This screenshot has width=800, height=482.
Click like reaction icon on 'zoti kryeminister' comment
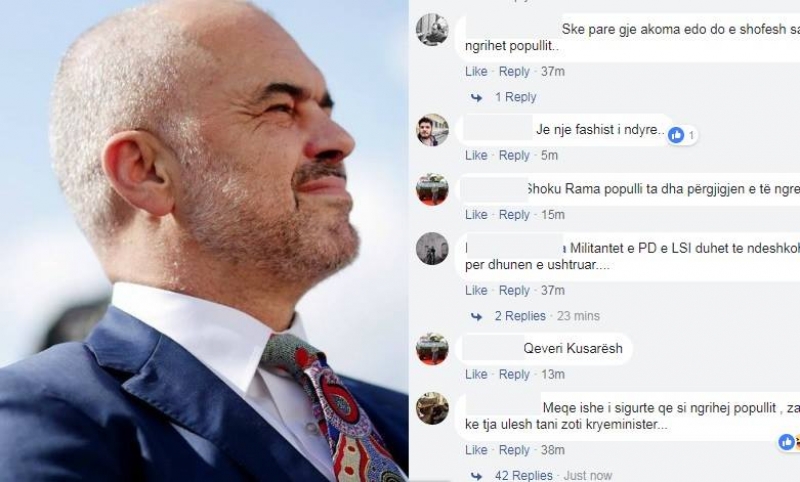(786, 442)
